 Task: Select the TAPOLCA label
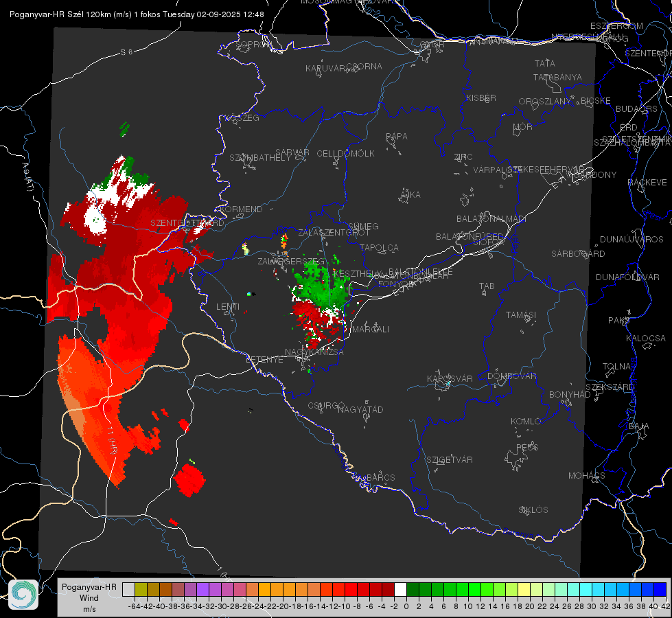(380, 247)
